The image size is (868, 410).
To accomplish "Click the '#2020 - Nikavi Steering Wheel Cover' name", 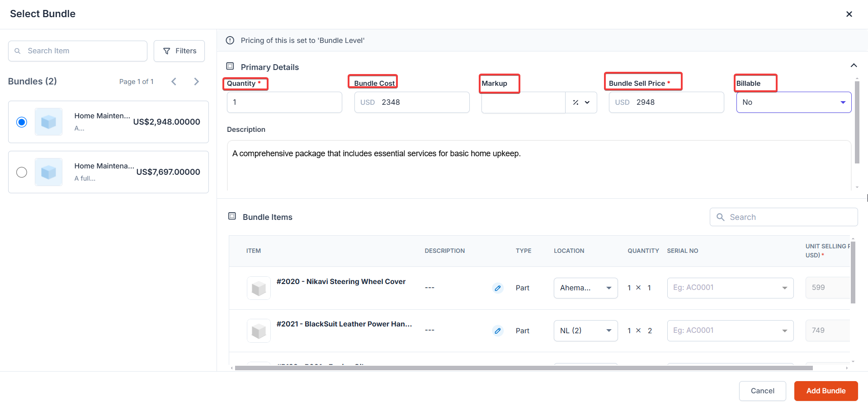I will point(341,282).
